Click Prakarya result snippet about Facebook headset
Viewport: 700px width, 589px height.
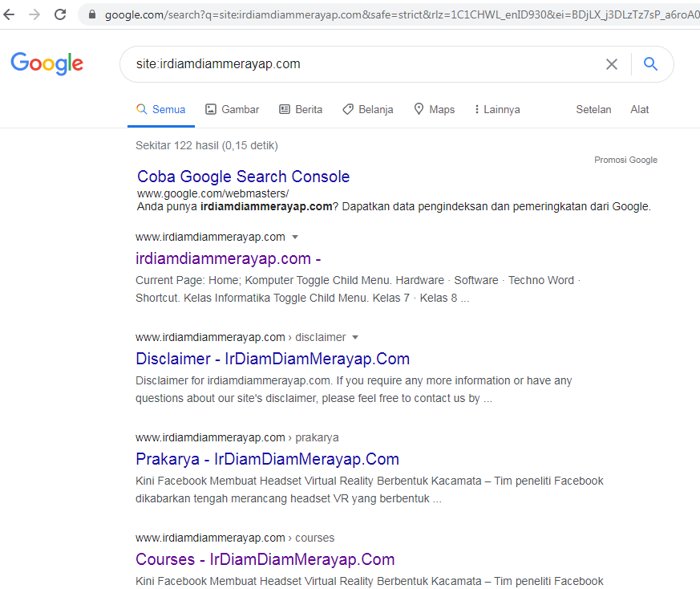(369, 489)
